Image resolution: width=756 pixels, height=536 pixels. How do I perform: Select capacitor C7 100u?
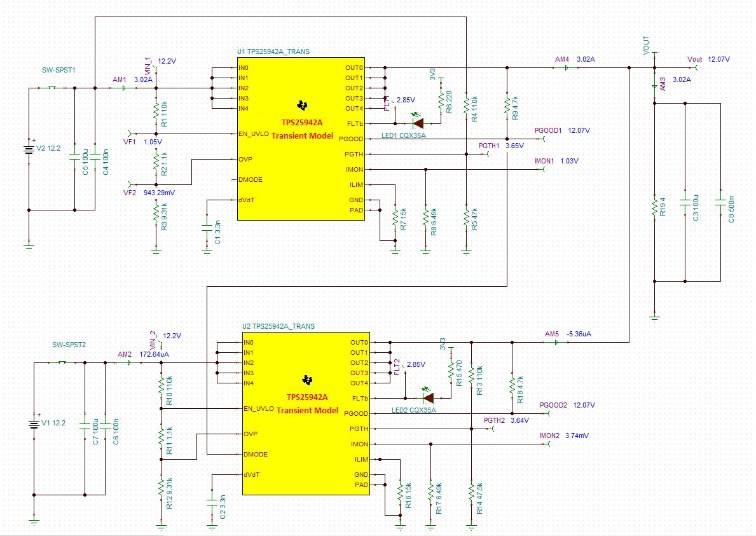[x=85, y=427]
